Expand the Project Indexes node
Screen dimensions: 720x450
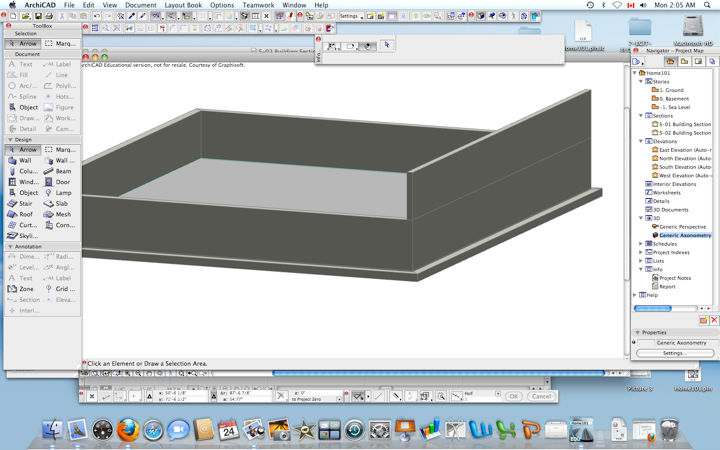641,252
